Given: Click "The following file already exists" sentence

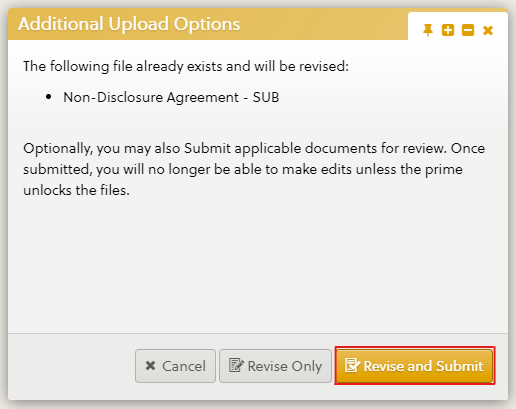Looking at the screenshot, I should point(186,66).
